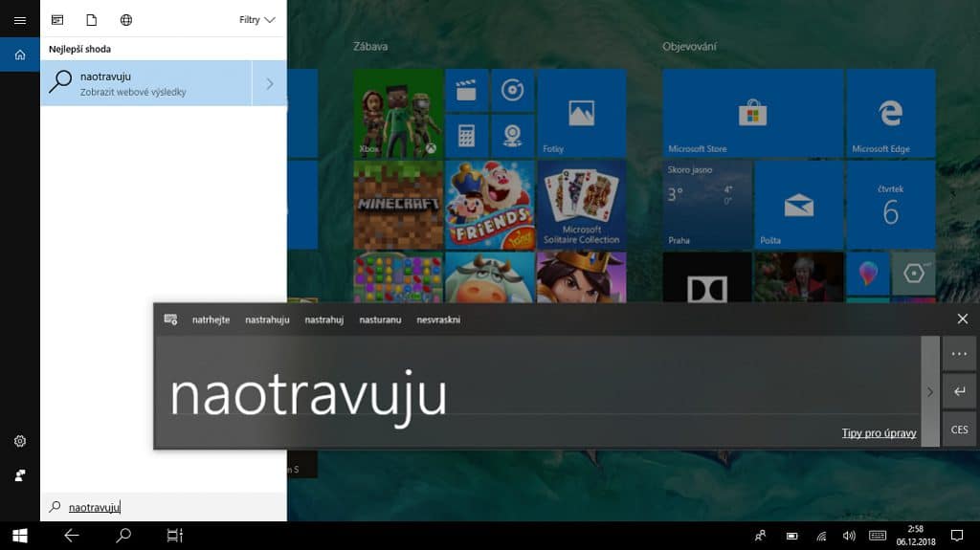Open the Movies & TV clapperboard tile

click(x=466, y=91)
